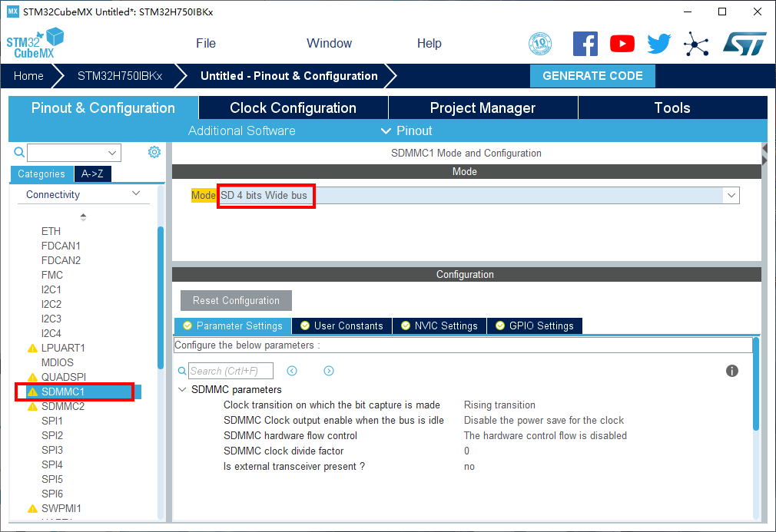Collapse the SDMMC parameters section
Viewport: 776px width, 532px height.
[x=182, y=390]
